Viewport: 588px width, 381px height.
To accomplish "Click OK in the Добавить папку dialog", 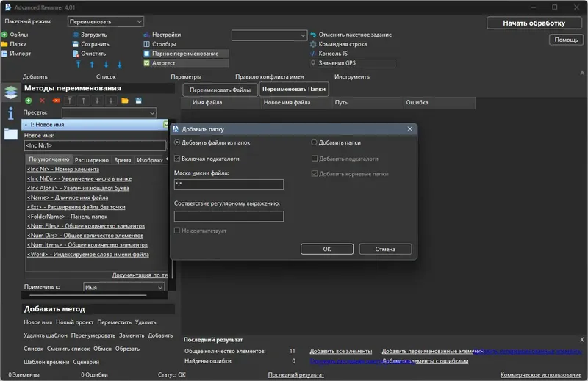I will (x=326, y=249).
